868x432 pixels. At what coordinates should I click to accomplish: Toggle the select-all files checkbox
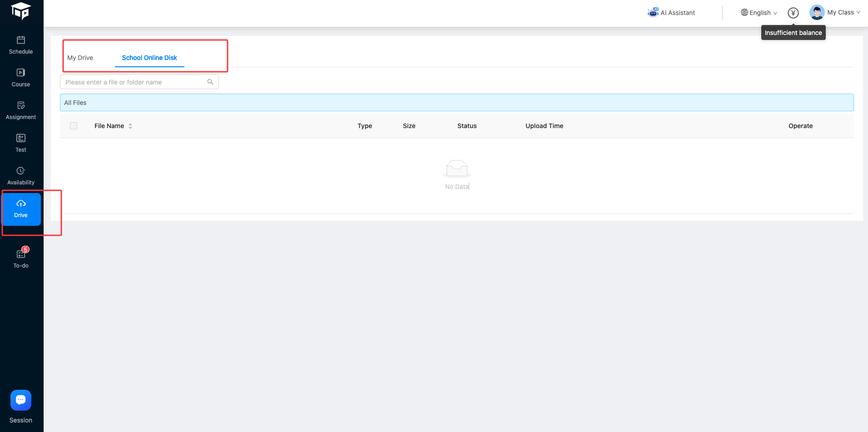(x=74, y=125)
